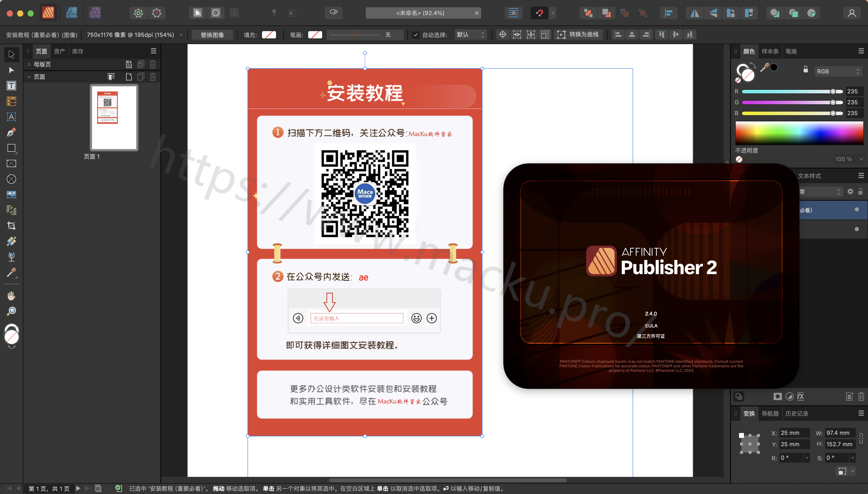Select the Artistic Text tool
Screen dimensions: 868x494
(x=11, y=117)
